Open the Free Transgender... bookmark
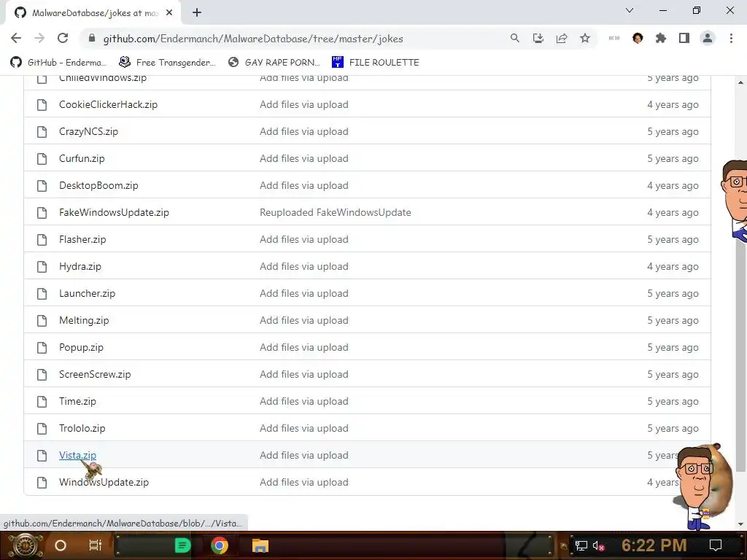The image size is (747, 560). pyautogui.click(x=167, y=63)
